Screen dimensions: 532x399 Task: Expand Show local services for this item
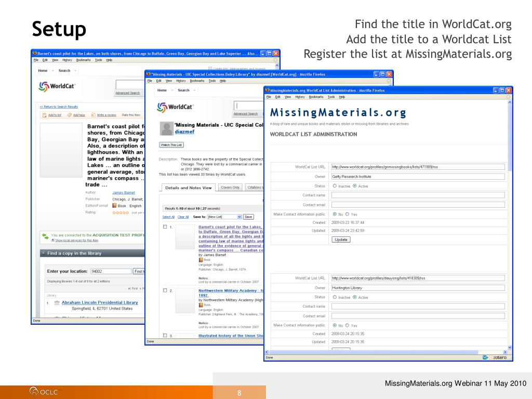click(x=53, y=240)
